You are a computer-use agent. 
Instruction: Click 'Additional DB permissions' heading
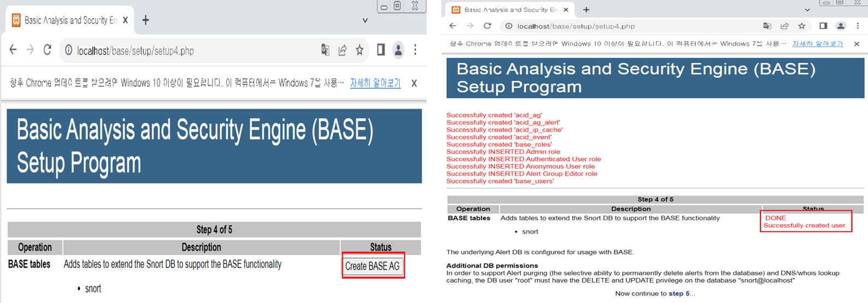click(x=492, y=266)
